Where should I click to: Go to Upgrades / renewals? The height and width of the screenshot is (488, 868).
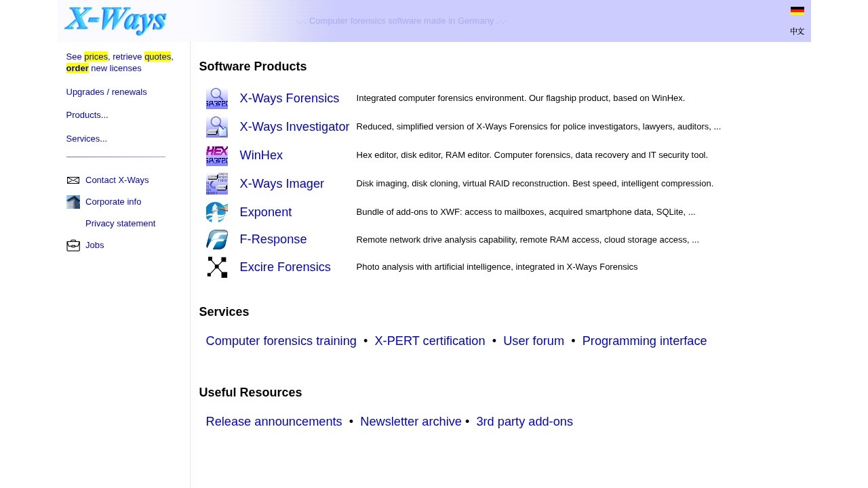point(106,92)
